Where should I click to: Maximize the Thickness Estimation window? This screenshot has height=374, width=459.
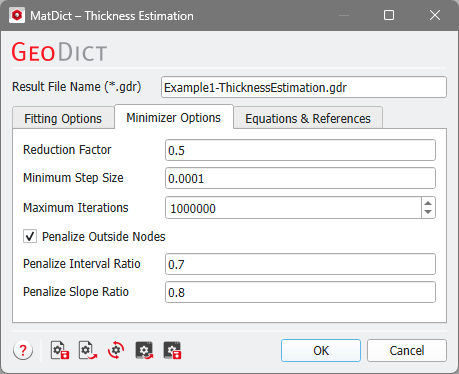click(x=389, y=15)
